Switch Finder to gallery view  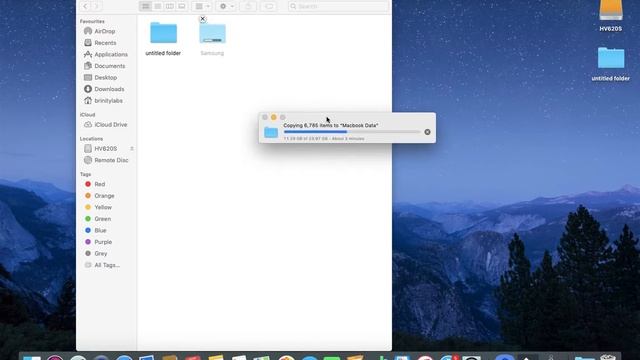(x=182, y=6)
